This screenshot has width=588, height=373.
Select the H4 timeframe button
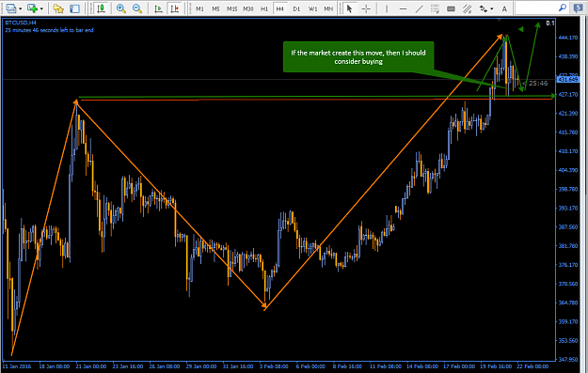(x=279, y=8)
